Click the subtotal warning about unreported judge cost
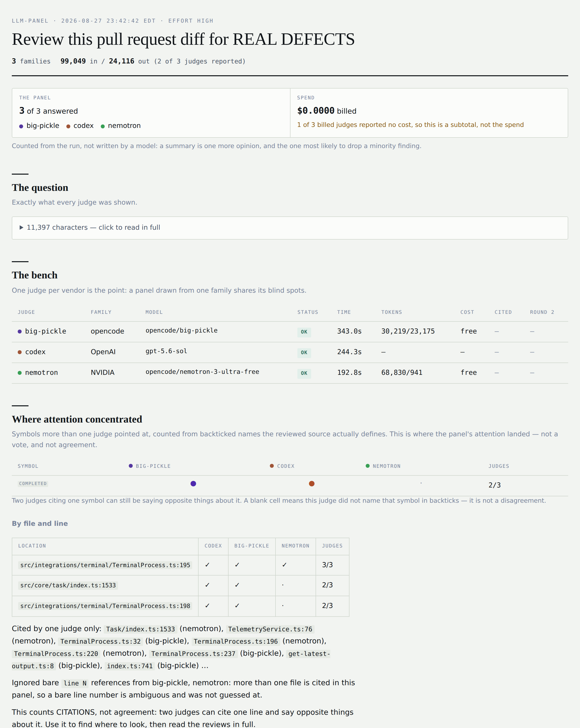 tap(410, 125)
